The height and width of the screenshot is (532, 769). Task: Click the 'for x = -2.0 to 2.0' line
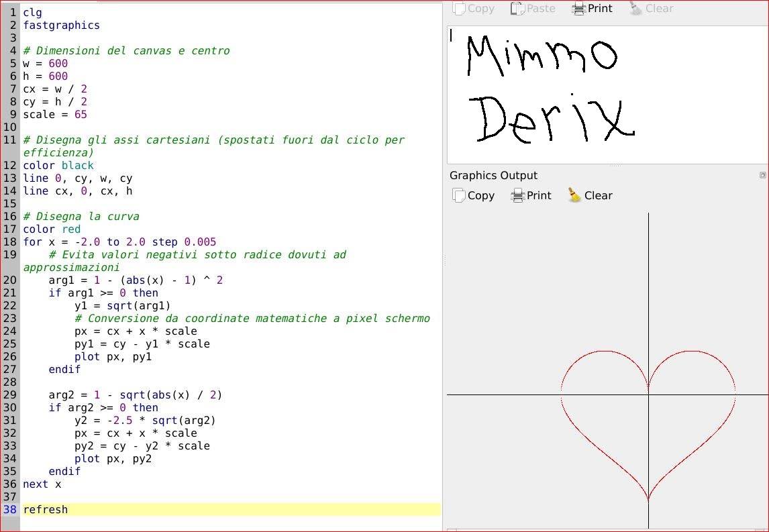click(119, 242)
